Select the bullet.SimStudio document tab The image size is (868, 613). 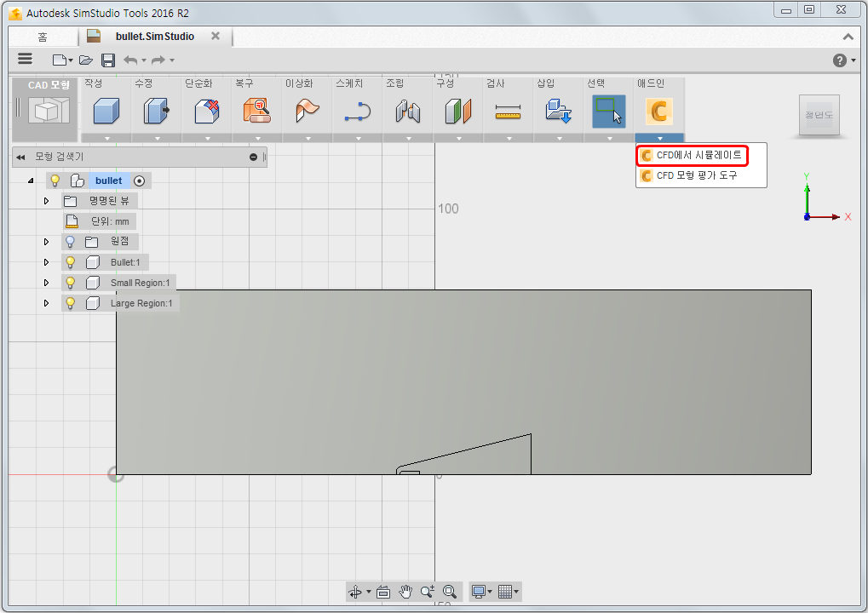pyautogui.click(x=154, y=37)
